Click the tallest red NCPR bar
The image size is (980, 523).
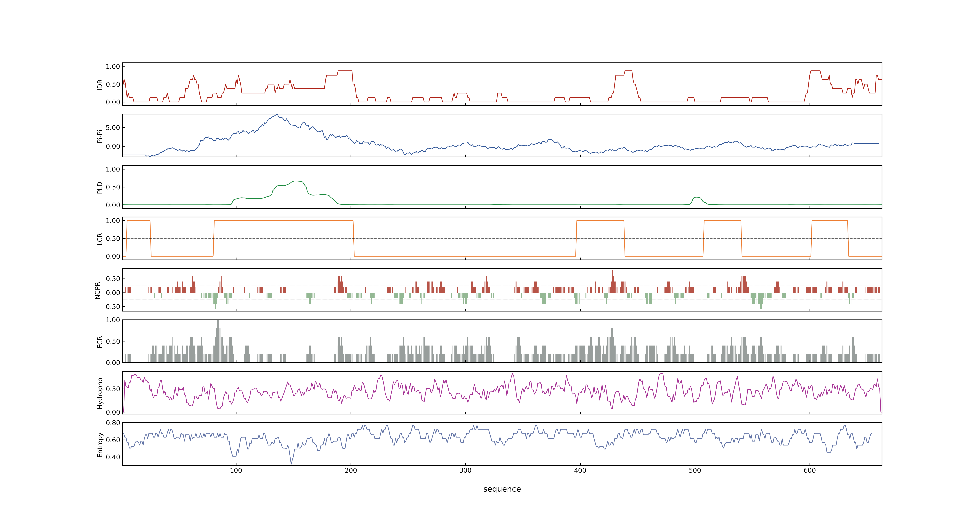[612, 281]
